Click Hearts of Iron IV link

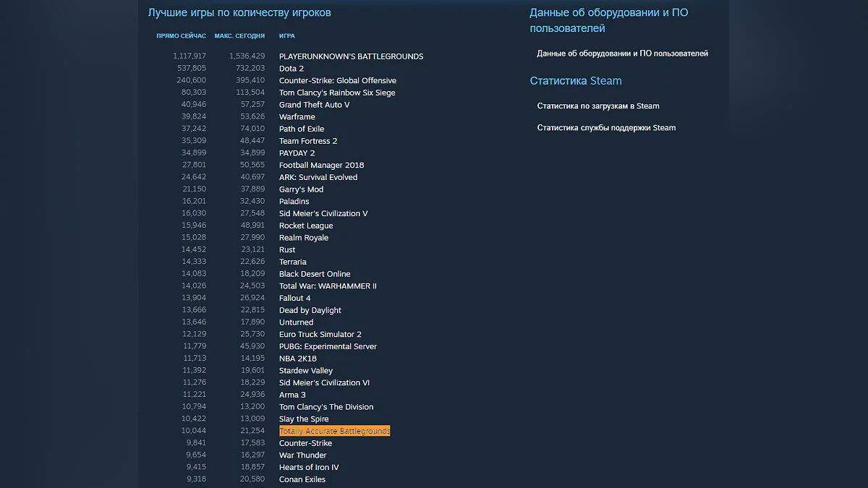tap(309, 467)
